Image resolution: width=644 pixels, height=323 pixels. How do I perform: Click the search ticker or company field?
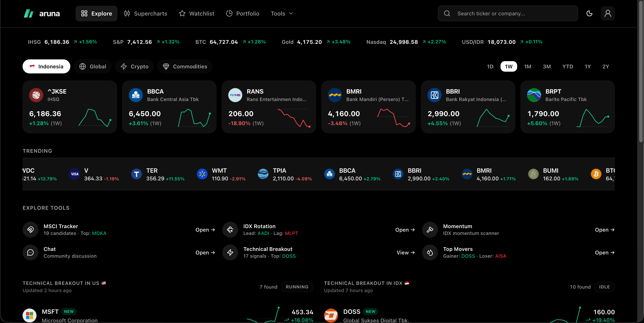508,14
